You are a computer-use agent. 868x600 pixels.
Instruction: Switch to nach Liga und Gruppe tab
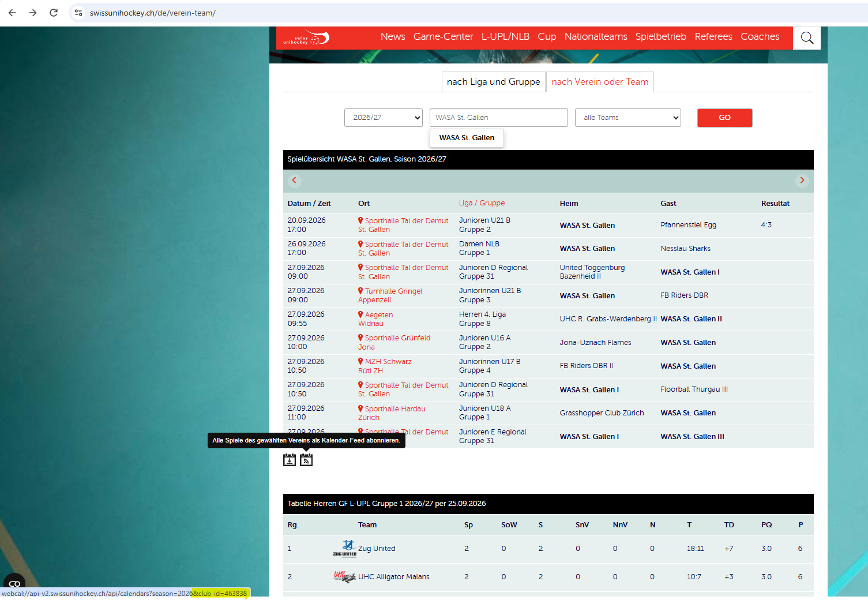pos(494,82)
